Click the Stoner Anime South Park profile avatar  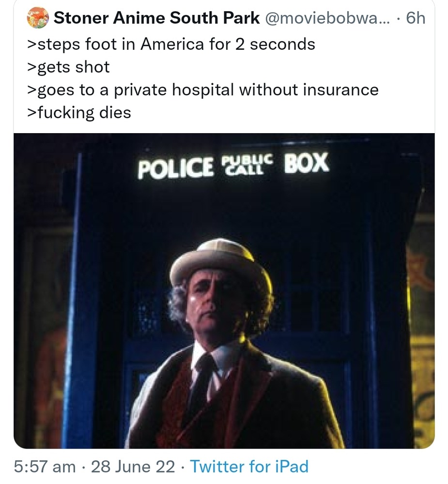(37, 18)
